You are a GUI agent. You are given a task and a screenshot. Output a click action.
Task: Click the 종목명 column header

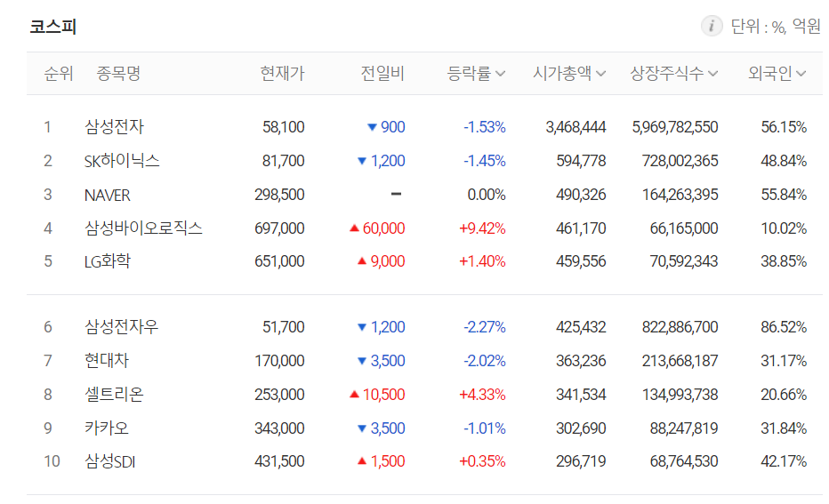(118, 74)
